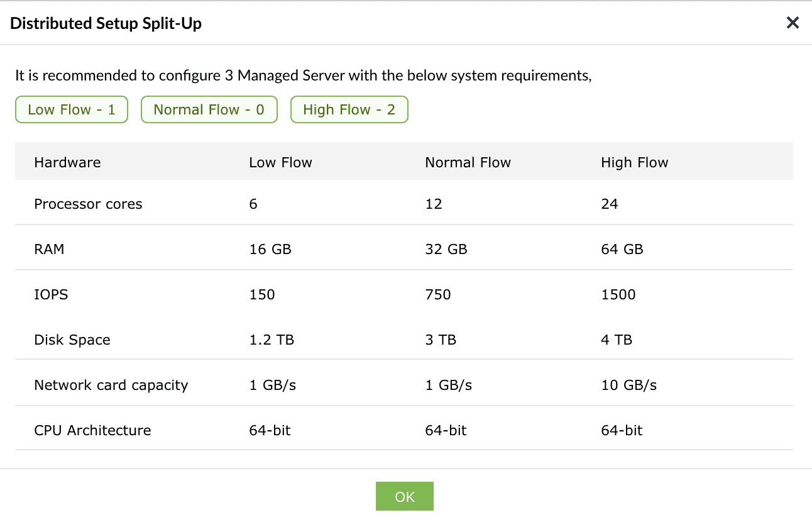This screenshot has height=522, width=812.
Task: Click the 10 GB/s network capacity value
Action: click(628, 385)
